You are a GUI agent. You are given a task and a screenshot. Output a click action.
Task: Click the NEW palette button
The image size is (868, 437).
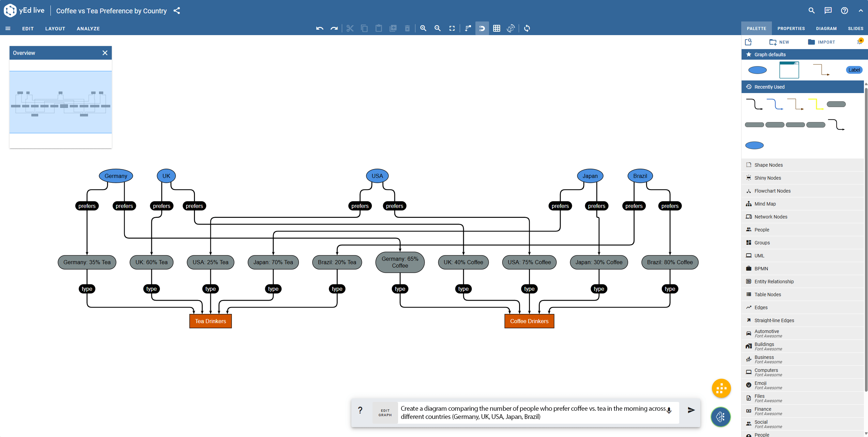click(779, 42)
